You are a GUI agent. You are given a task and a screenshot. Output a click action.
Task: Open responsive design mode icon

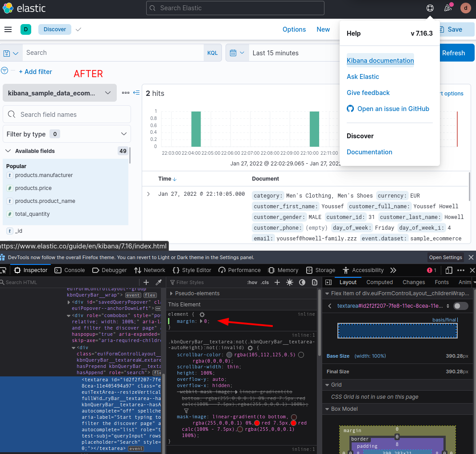449,270
